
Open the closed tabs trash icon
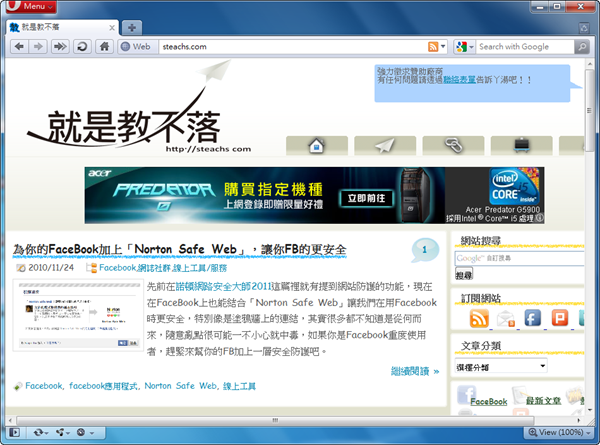(584, 28)
